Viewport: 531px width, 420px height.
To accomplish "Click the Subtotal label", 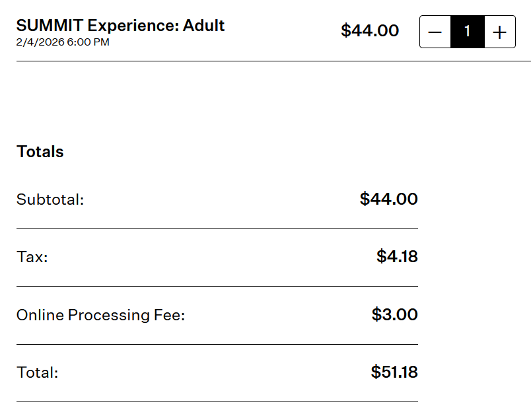I will (x=50, y=199).
